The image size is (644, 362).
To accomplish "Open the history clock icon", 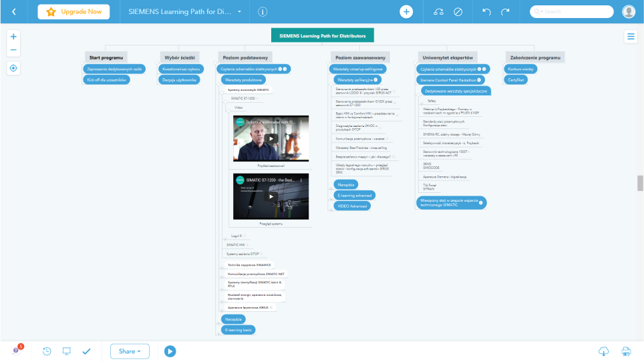I will pos(47,351).
